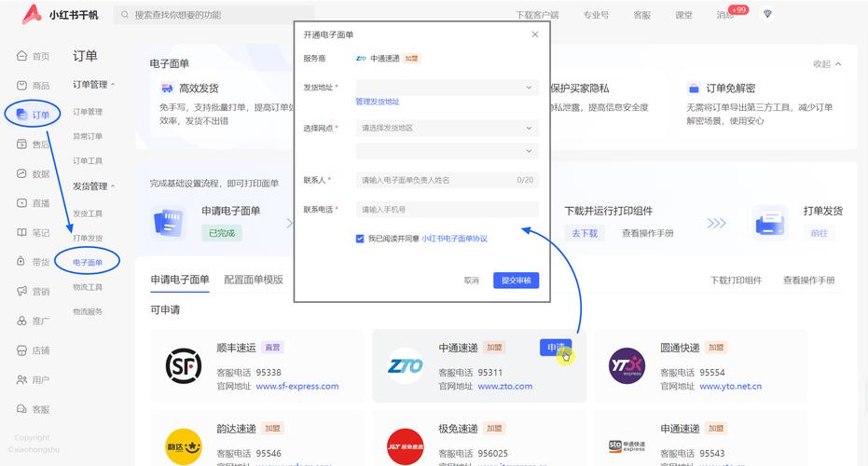Close the 开通电子面单 dialog
This screenshot has width=868, height=466.
535,34
